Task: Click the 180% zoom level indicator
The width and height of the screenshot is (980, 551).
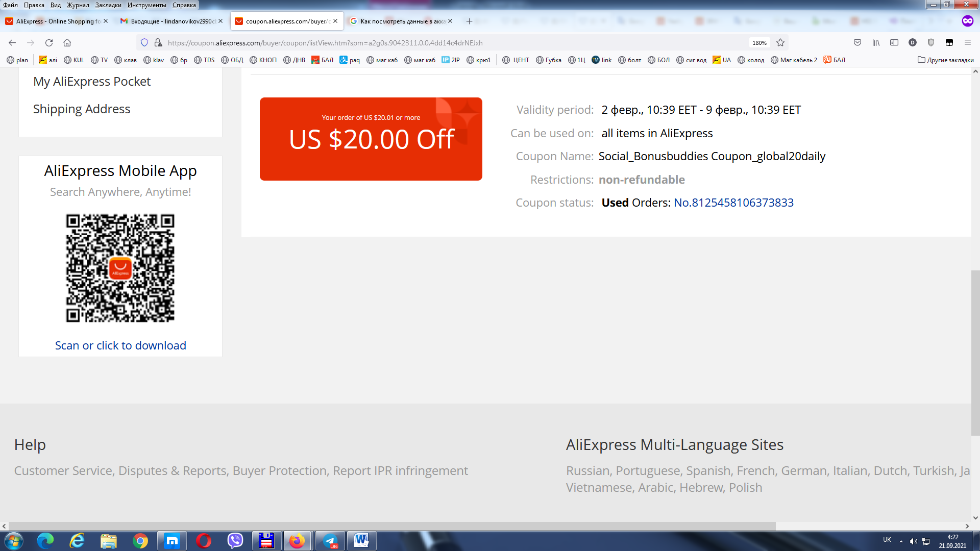Action: 759,43
